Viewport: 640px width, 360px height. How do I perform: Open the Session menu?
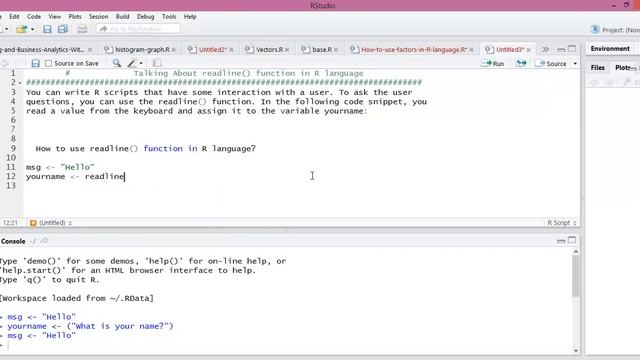[98, 16]
